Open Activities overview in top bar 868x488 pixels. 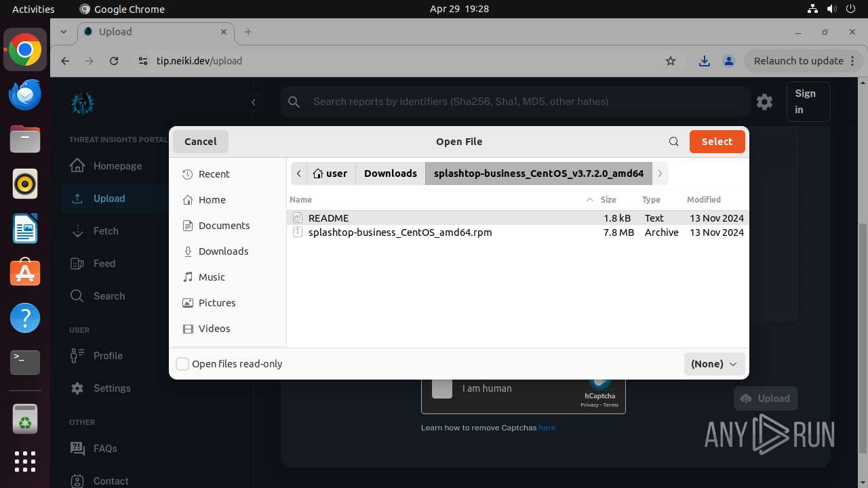[33, 9]
